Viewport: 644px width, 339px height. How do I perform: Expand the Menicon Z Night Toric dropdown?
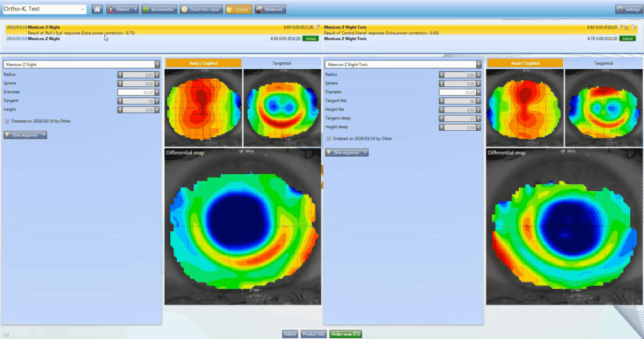tap(479, 64)
